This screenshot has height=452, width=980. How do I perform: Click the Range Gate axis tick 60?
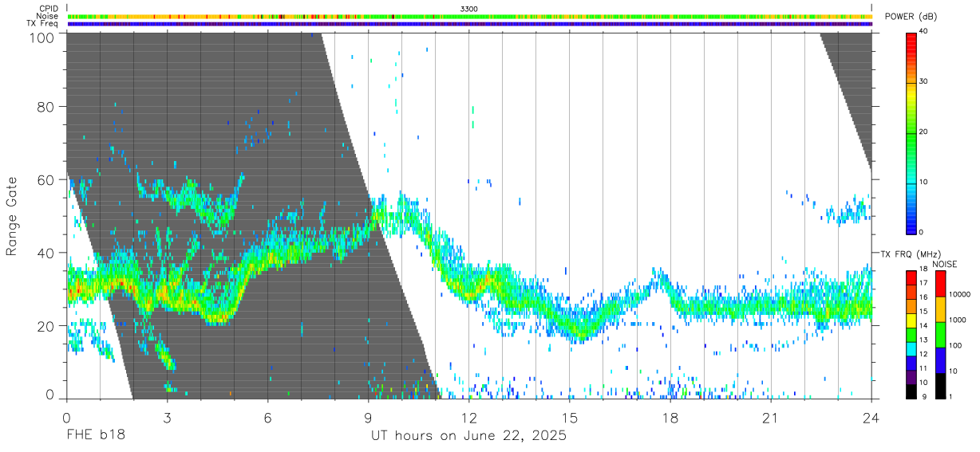point(46,179)
